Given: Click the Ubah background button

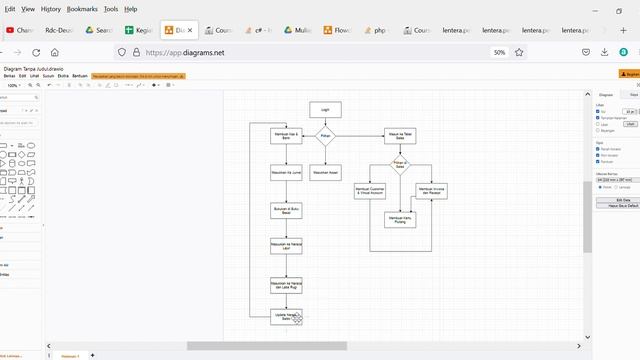Looking at the screenshot, I should [631, 124].
